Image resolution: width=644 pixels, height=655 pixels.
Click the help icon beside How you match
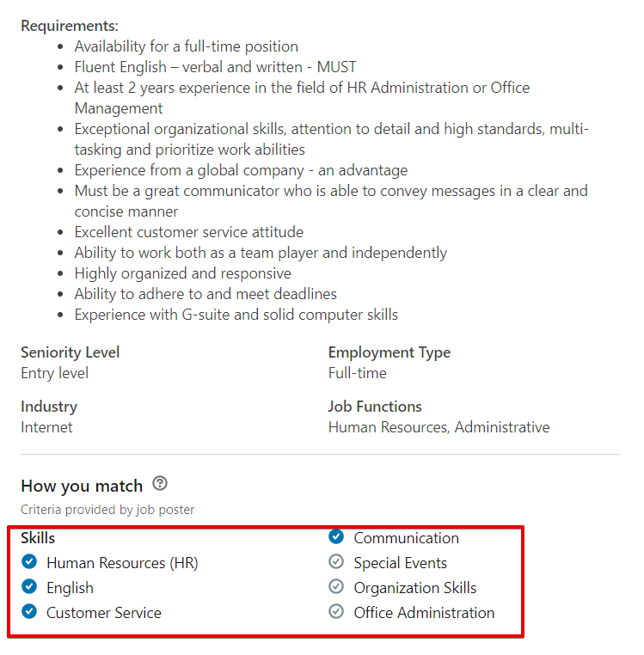click(160, 483)
